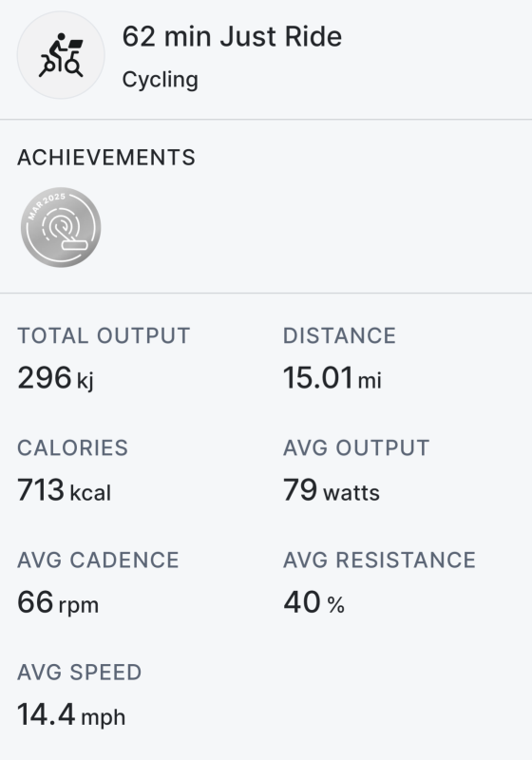Click the 40 % resistance value

pos(313,602)
